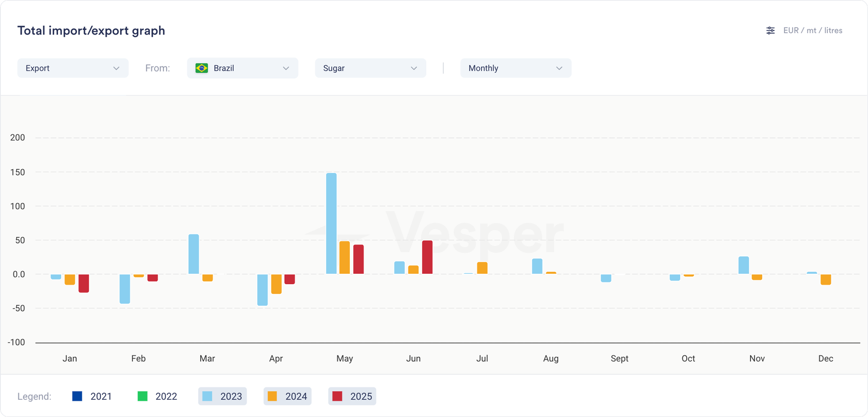The height and width of the screenshot is (417, 868).
Task: Click the red 2025 bar for January
Action: pyautogui.click(x=84, y=283)
